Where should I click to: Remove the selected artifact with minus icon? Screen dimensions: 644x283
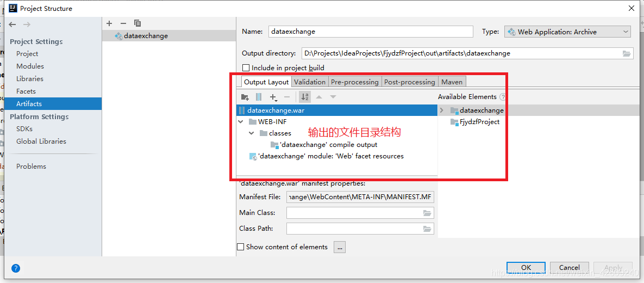point(123,23)
